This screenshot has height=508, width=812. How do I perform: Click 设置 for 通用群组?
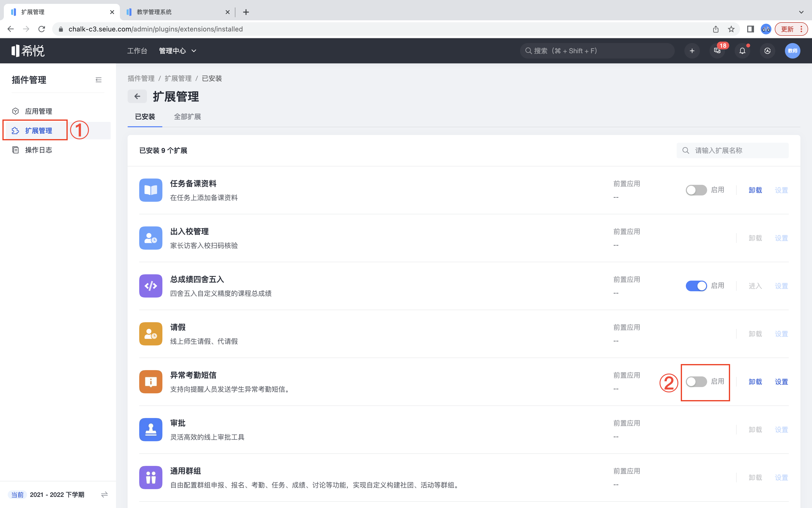[x=781, y=478]
